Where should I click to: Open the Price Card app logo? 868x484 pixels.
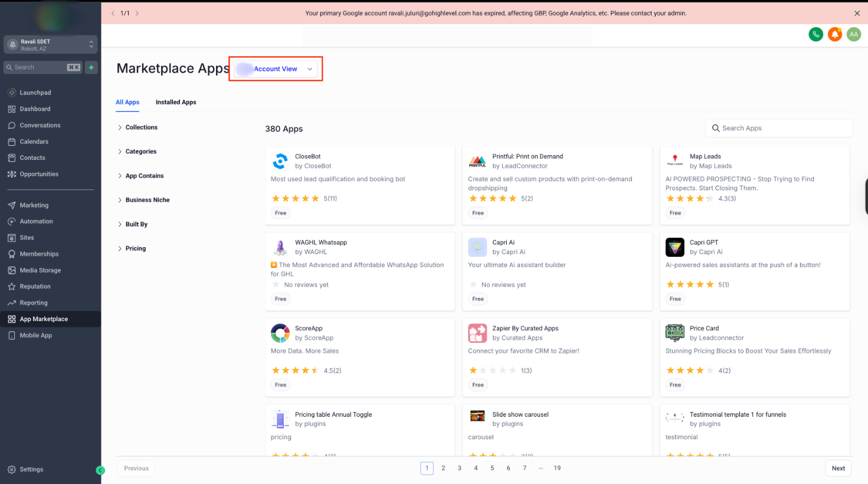[x=674, y=333]
